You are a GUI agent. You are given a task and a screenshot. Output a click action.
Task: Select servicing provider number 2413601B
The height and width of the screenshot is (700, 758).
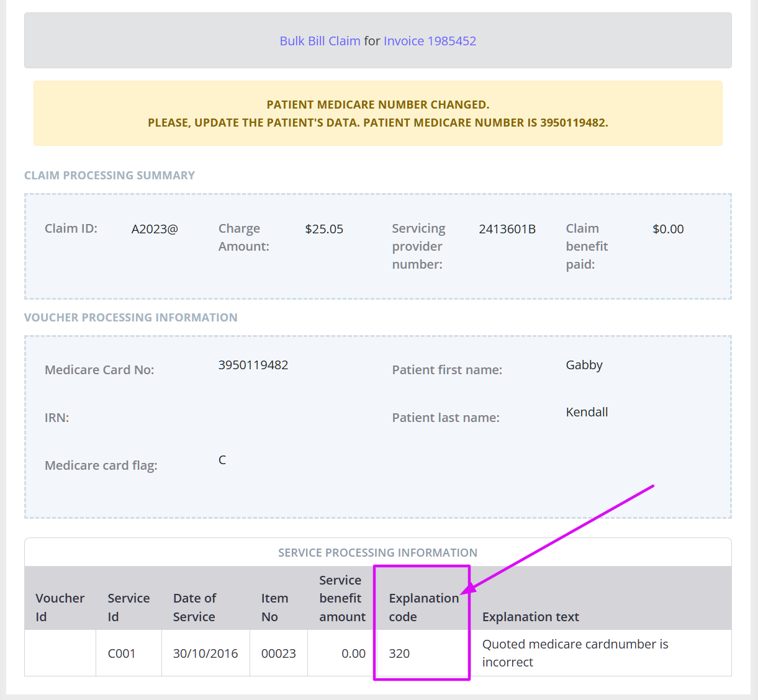click(x=507, y=229)
